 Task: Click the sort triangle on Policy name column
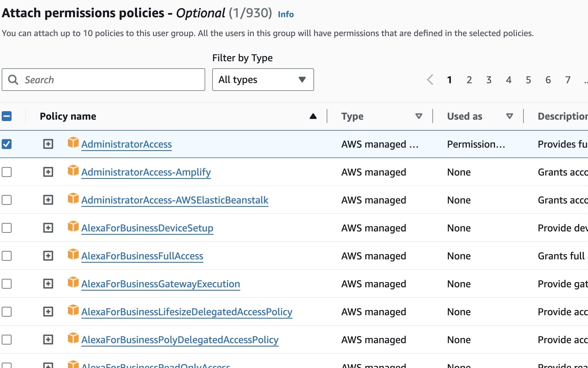point(313,116)
